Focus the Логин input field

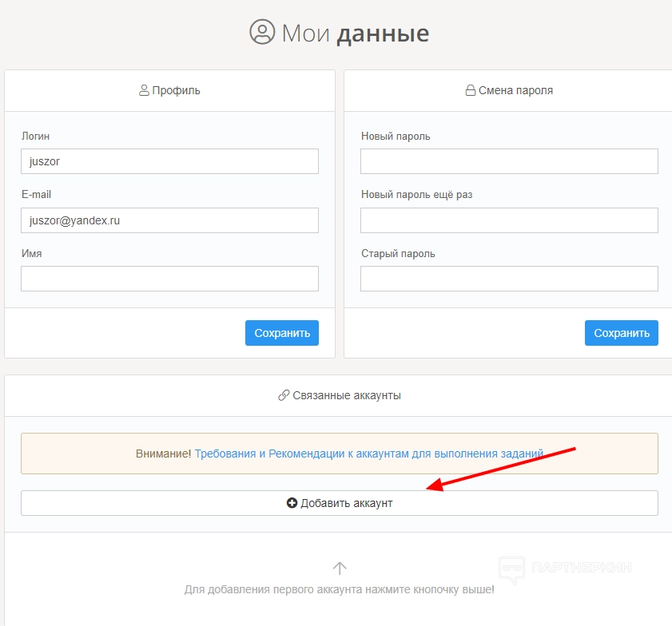pyautogui.click(x=169, y=161)
